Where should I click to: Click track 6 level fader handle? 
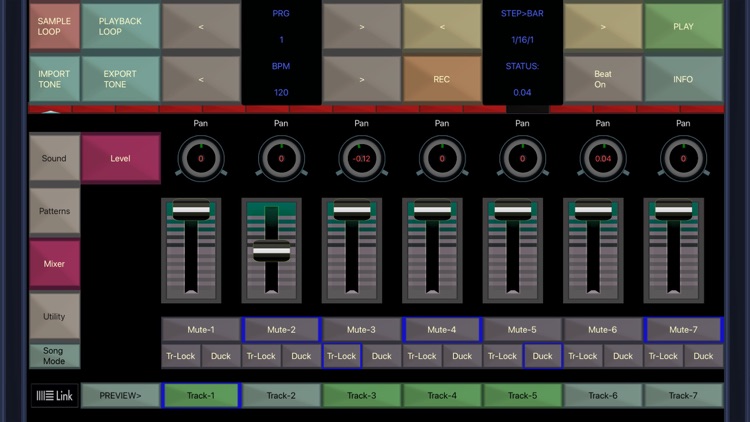[593, 210]
